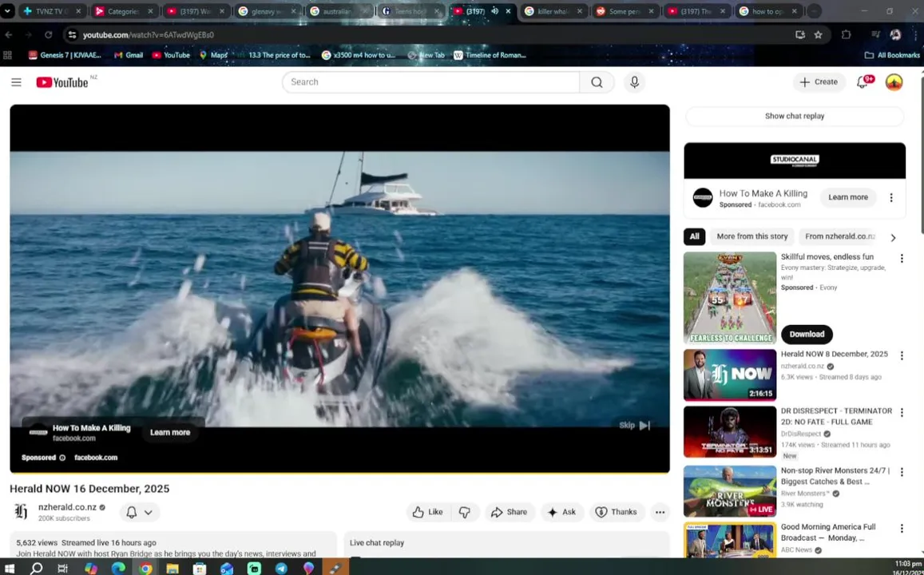Click Learn more on video ad overlay
This screenshot has height=575, width=924.
(x=170, y=432)
